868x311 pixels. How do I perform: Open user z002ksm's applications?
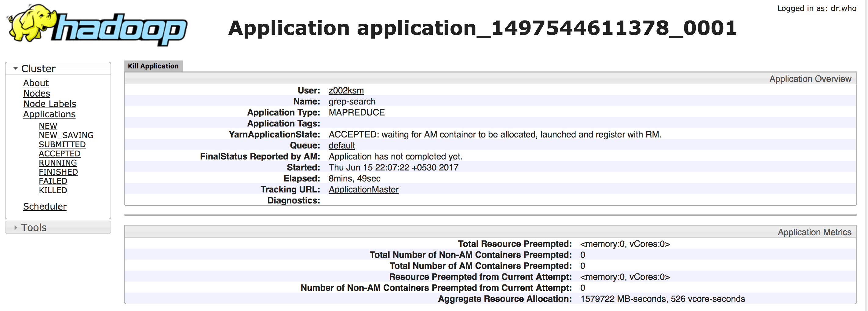coord(346,90)
